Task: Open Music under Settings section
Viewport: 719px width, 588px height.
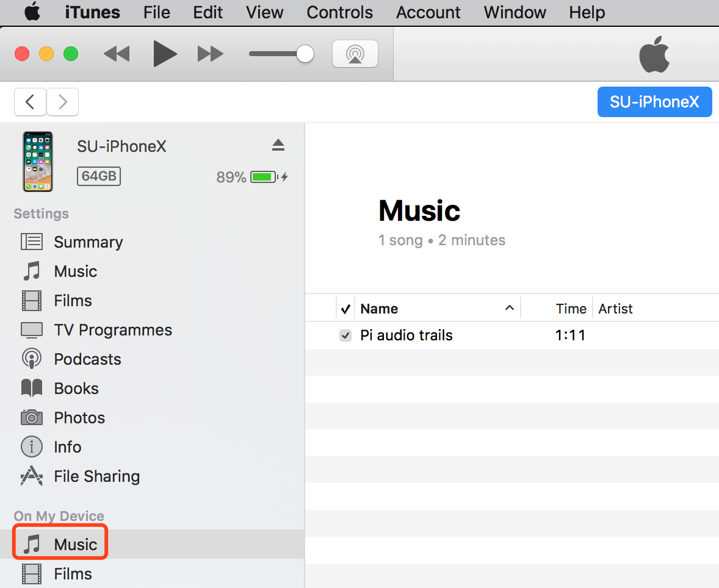Action: [x=76, y=271]
